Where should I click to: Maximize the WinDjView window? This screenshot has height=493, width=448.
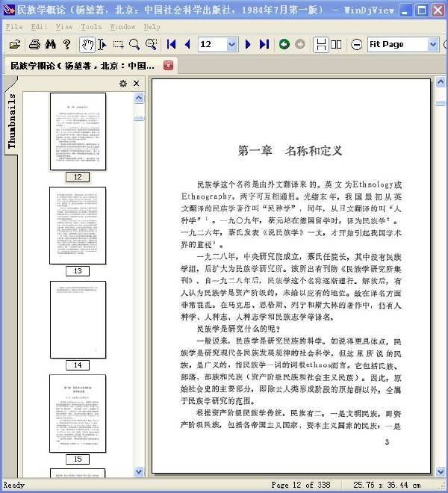click(422, 10)
